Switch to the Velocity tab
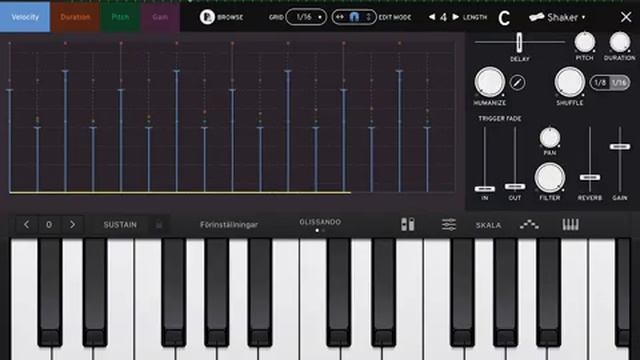The height and width of the screenshot is (360, 640). tap(25, 17)
